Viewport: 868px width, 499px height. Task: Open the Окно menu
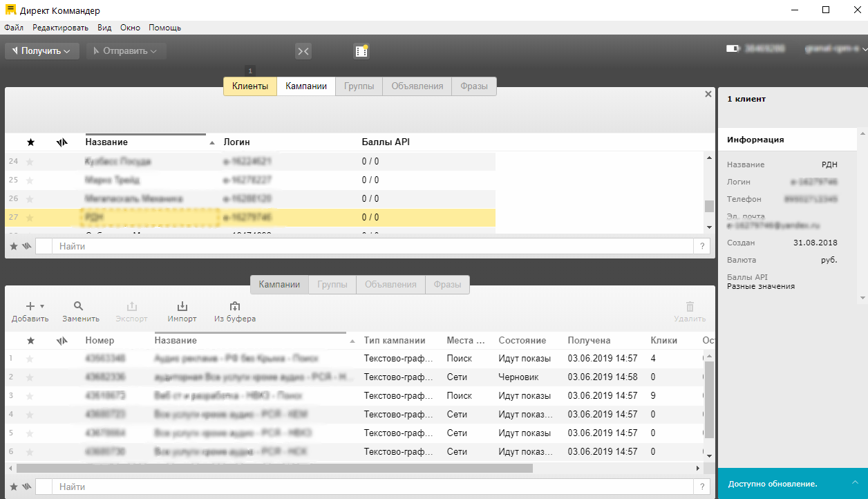130,28
